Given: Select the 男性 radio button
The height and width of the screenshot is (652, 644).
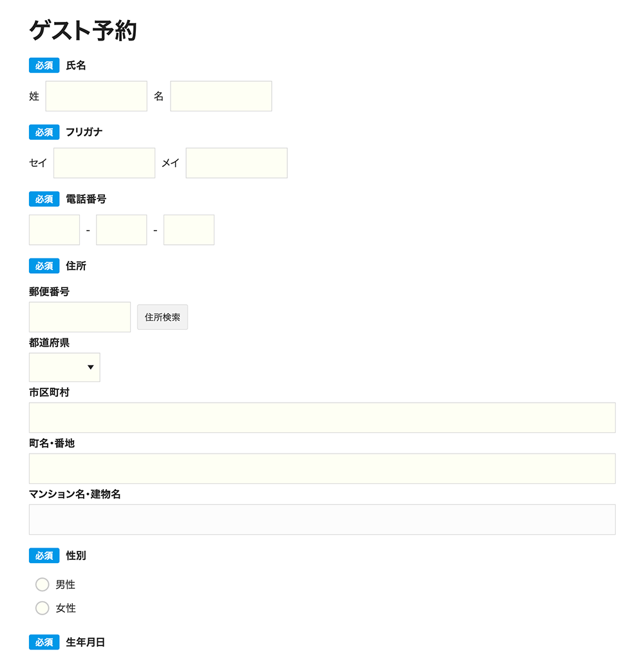Looking at the screenshot, I should pos(43,584).
